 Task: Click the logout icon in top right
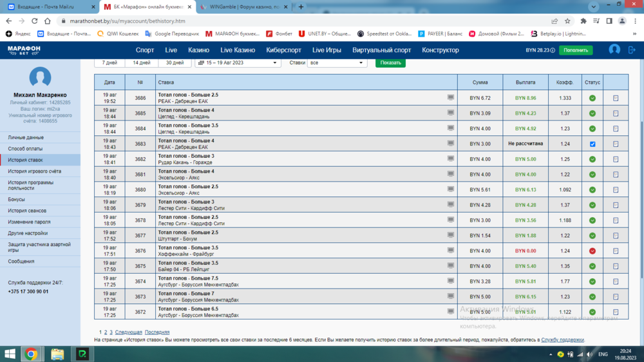[x=632, y=50]
